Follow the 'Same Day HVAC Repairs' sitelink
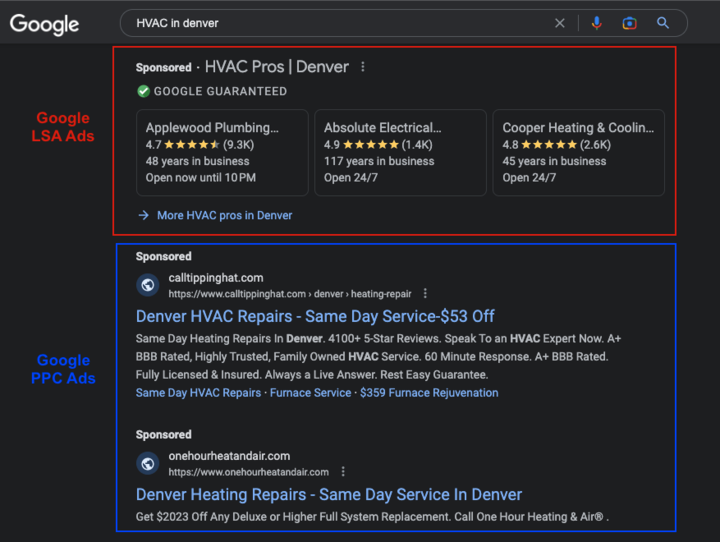The width and height of the screenshot is (720, 542). point(198,393)
